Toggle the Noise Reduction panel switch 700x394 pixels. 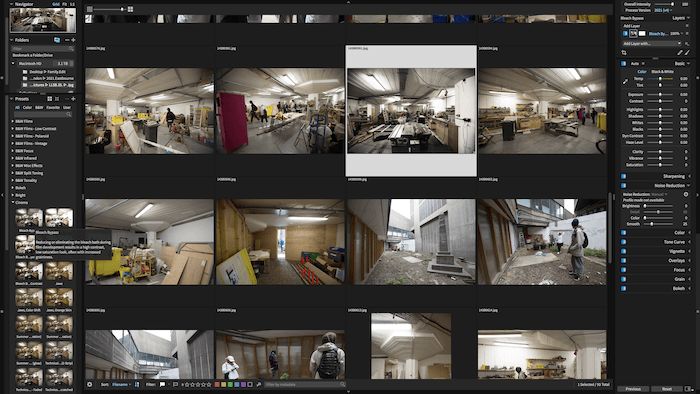pos(624,186)
